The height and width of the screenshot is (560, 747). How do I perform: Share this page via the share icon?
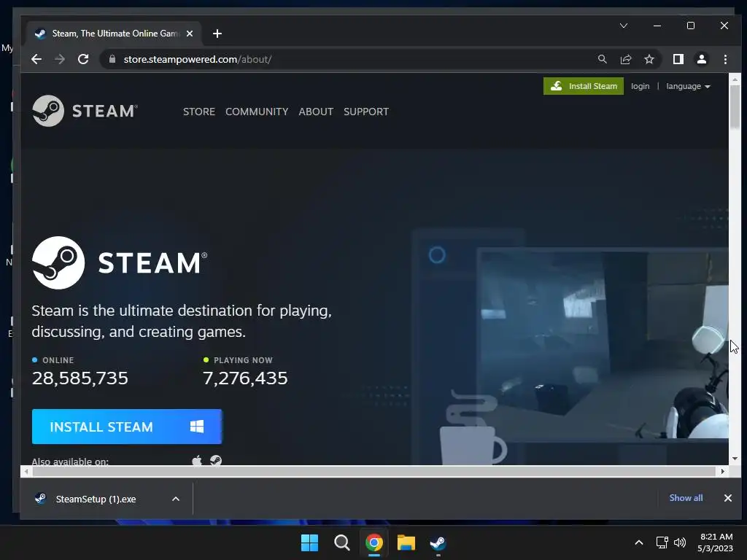625,59
